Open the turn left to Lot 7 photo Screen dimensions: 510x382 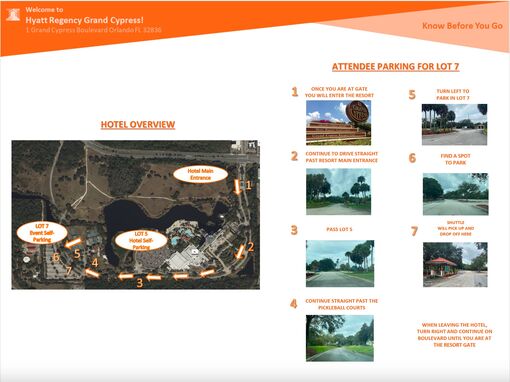(x=454, y=124)
